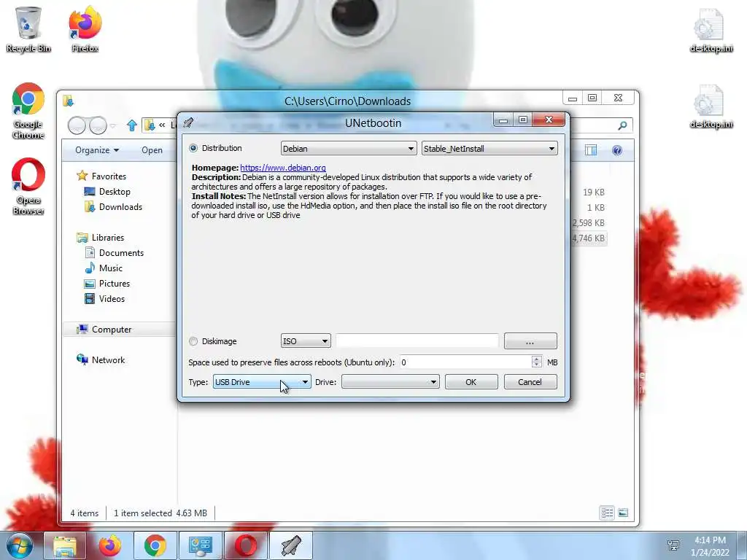Select the Distribution radio button
This screenshot has height=560, width=747.
point(193,148)
